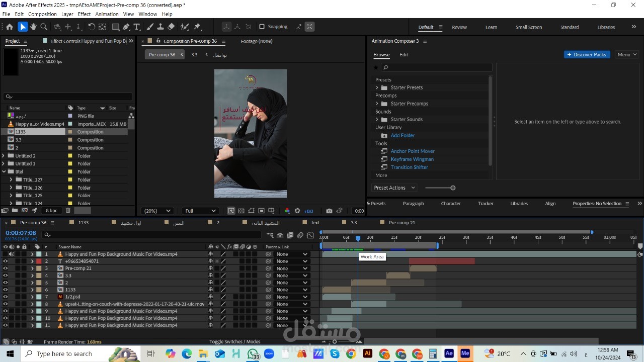This screenshot has height=362, width=644.
Task: Open Media Encoder from Windows taskbar
Action: (465, 353)
